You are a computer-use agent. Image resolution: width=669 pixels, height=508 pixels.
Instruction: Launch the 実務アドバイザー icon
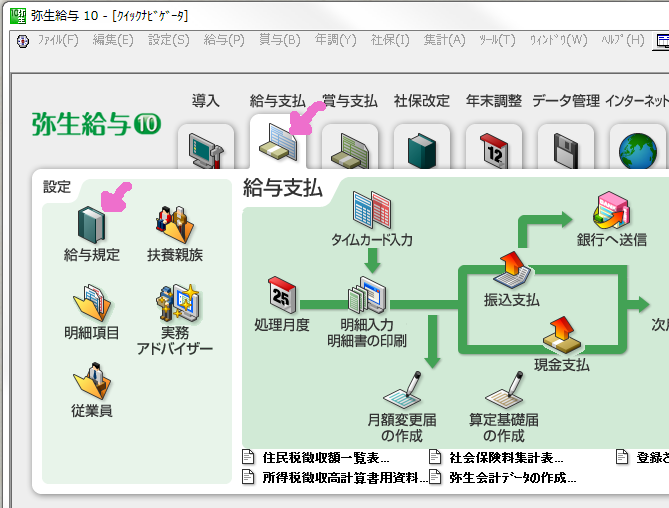point(174,305)
